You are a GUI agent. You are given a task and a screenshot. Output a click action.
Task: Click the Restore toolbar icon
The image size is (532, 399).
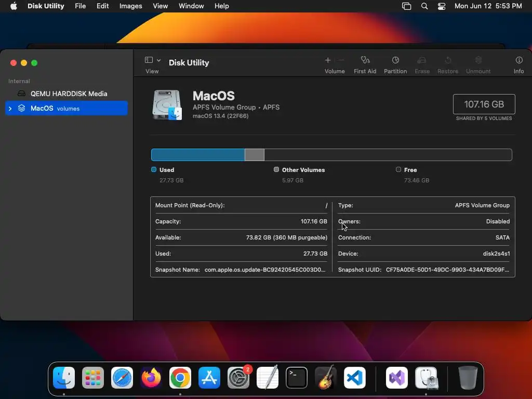click(448, 60)
